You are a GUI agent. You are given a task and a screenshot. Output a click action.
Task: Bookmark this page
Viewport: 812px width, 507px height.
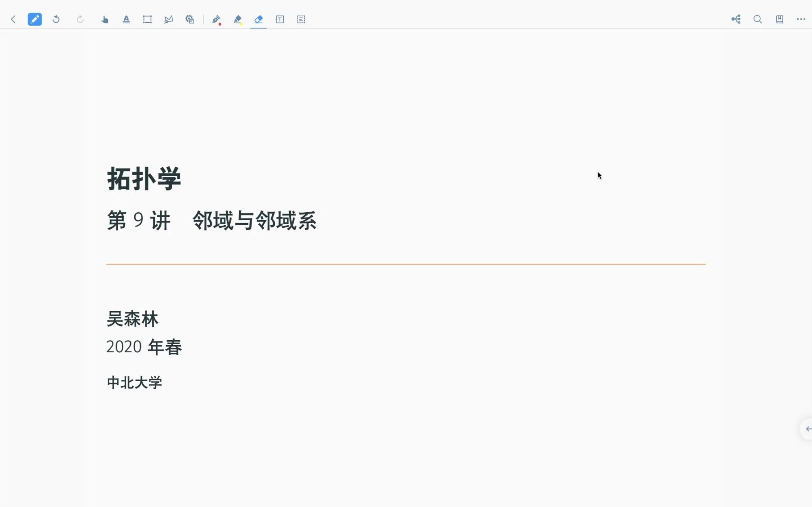[779, 19]
